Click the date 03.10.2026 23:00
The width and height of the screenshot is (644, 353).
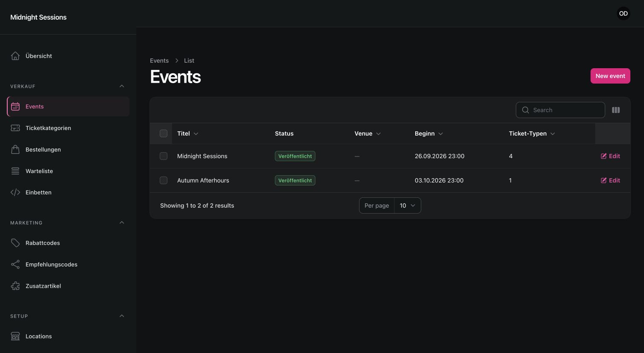(x=439, y=180)
